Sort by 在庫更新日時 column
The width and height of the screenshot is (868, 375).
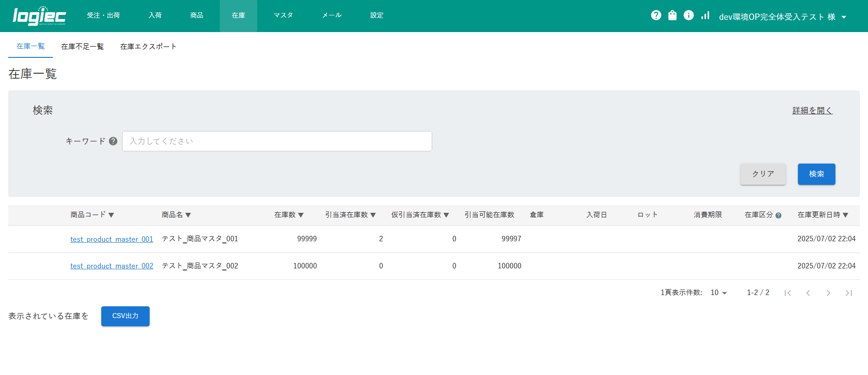[x=822, y=215]
